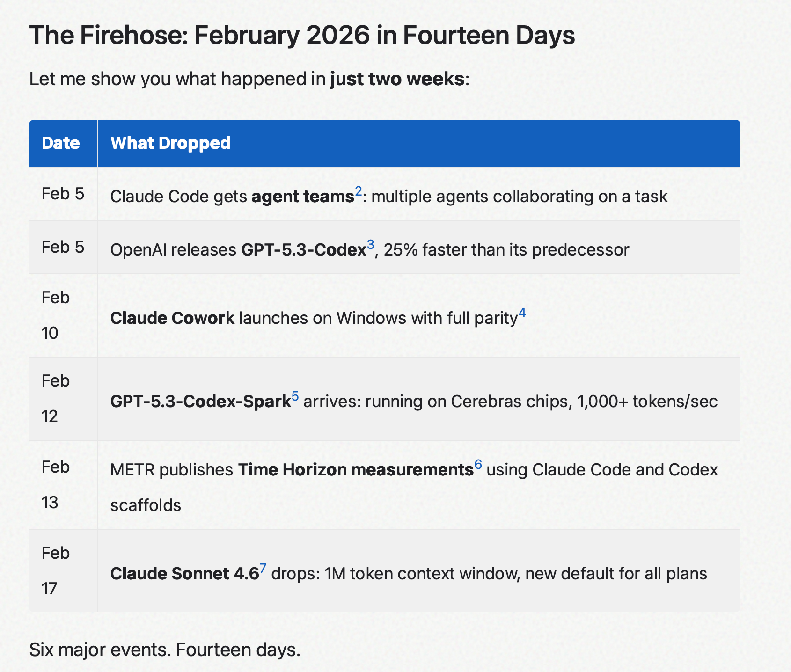Viewport: 791px width, 672px height.
Task: Click the Feb 12 date cell
Action: [x=56, y=399]
